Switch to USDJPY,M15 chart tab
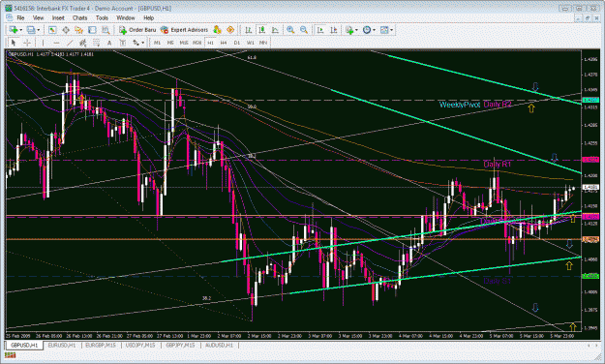 [x=140, y=345]
